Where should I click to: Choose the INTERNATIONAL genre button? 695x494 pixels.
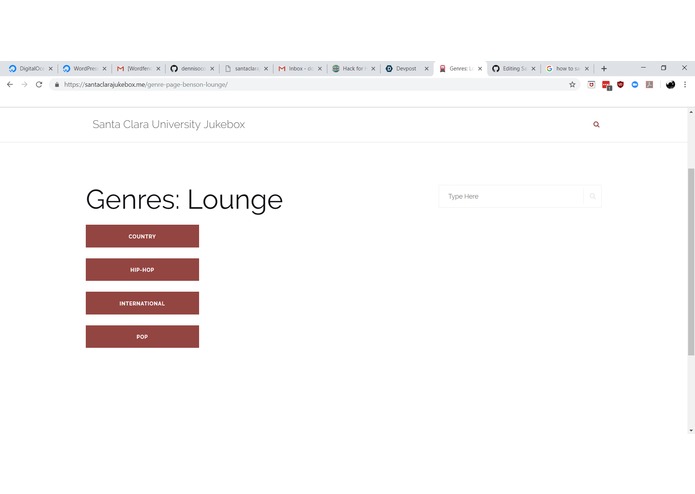click(x=142, y=303)
